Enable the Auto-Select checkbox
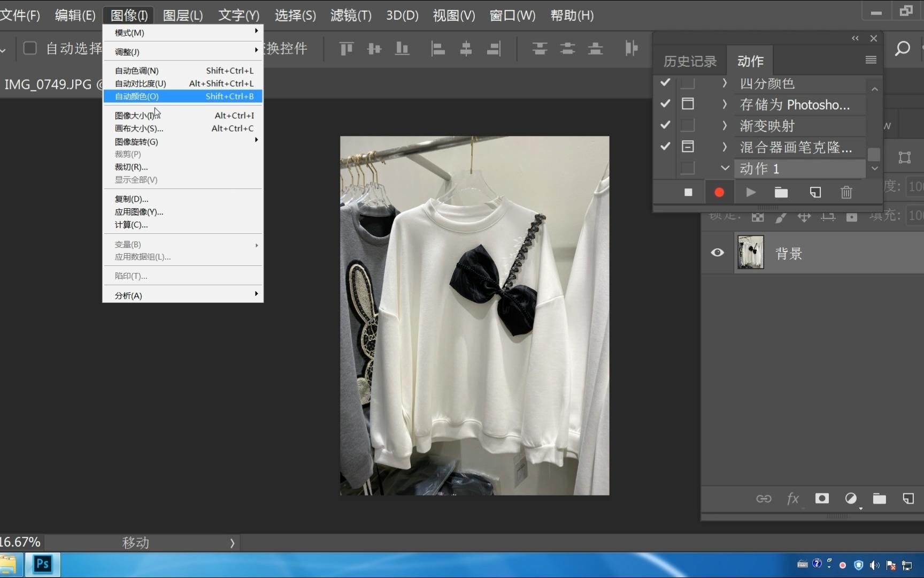Viewport: 924px width, 578px height. [x=30, y=49]
